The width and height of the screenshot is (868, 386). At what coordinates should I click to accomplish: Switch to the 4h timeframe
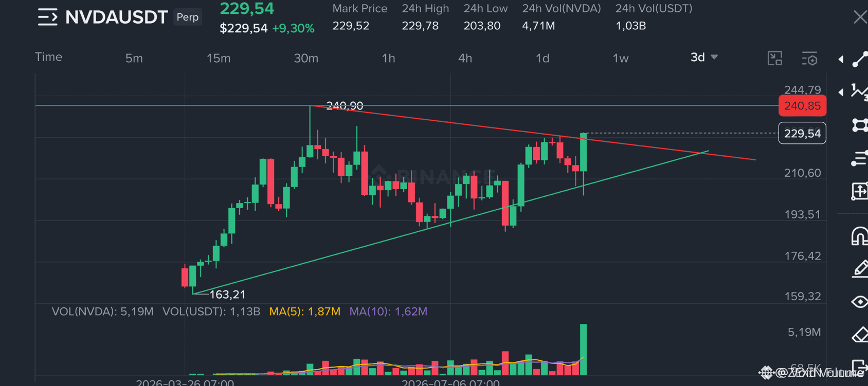pos(465,58)
